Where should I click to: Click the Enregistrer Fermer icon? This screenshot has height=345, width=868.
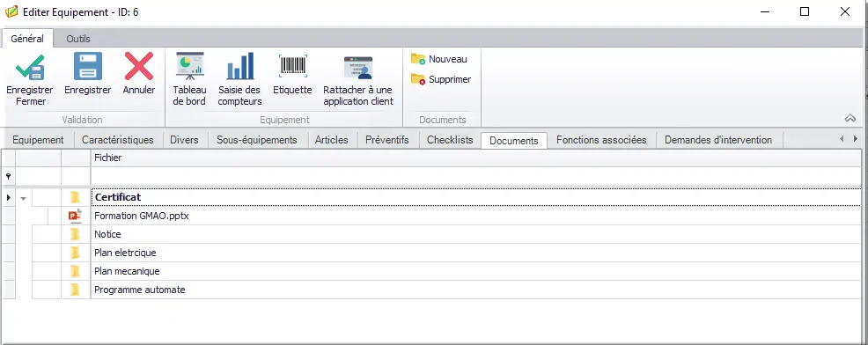29,66
